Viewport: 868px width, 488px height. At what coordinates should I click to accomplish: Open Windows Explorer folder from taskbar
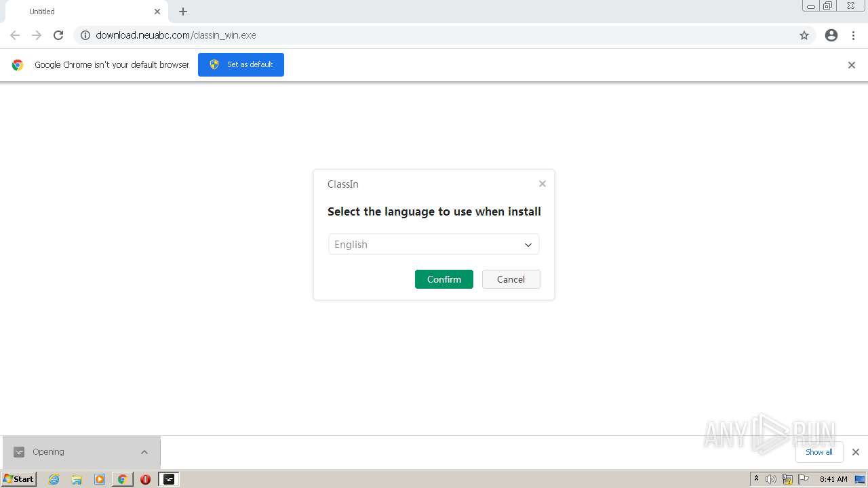tap(77, 479)
